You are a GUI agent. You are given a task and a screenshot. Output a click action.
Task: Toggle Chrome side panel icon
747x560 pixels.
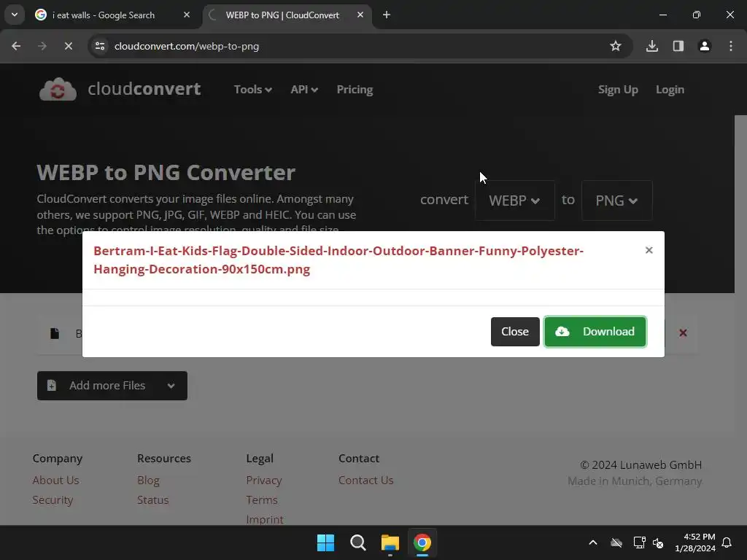pos(678,46)
